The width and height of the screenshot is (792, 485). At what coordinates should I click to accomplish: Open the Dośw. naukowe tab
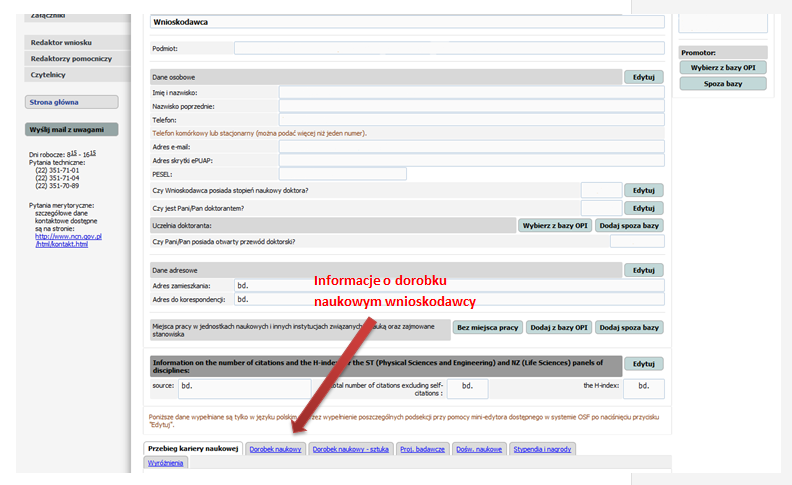(x=479, y=449)
